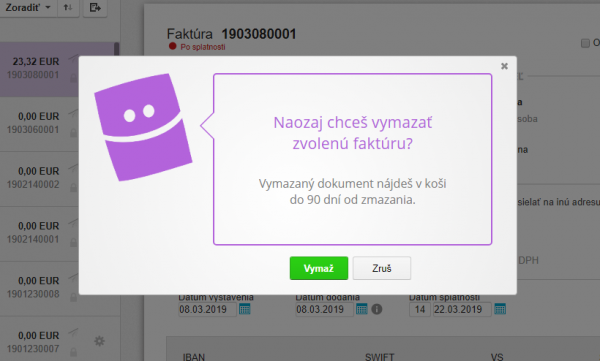Click lock icon of invoice 1902140002
Image resolution: width=600 pixels, height=361 pixels.
pos(73,188)
